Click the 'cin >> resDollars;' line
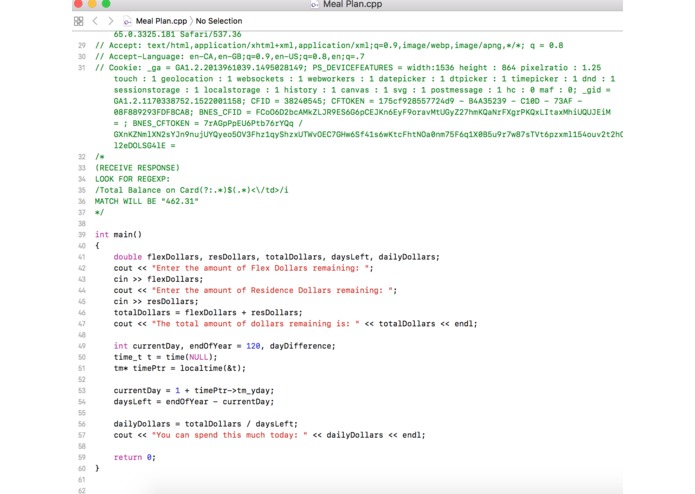Screen dimensions: 695x494 point(156,301)
